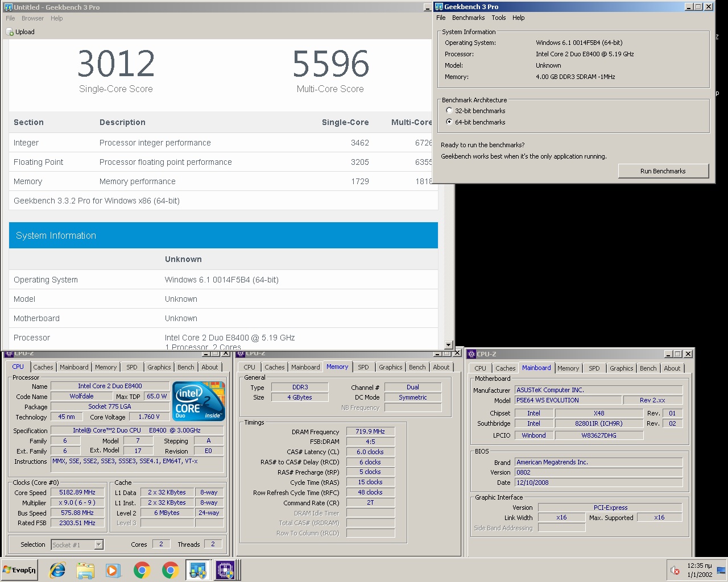Image resolution: width=728 pixels, height=582 pixels.
Task: Click Rated FSB value 2303.51 MHz
Action: (77, 523)
